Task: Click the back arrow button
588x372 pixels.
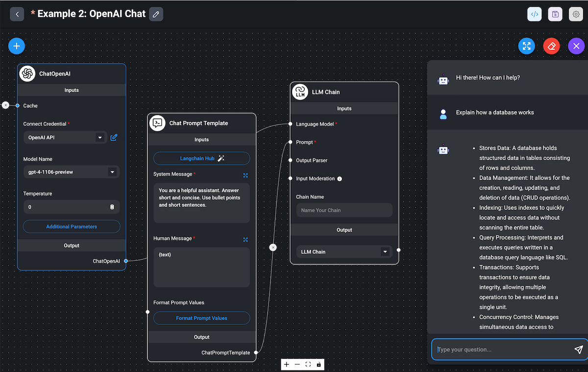Action: [17, 14]
